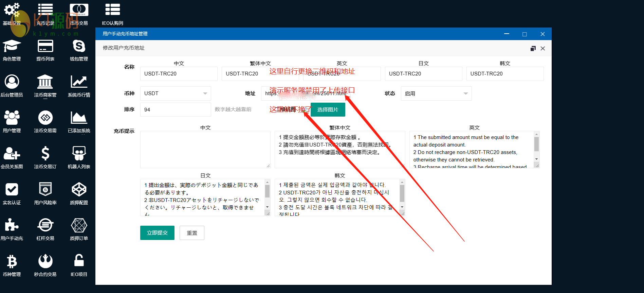Open 系统币行情 chart icon

79,82
